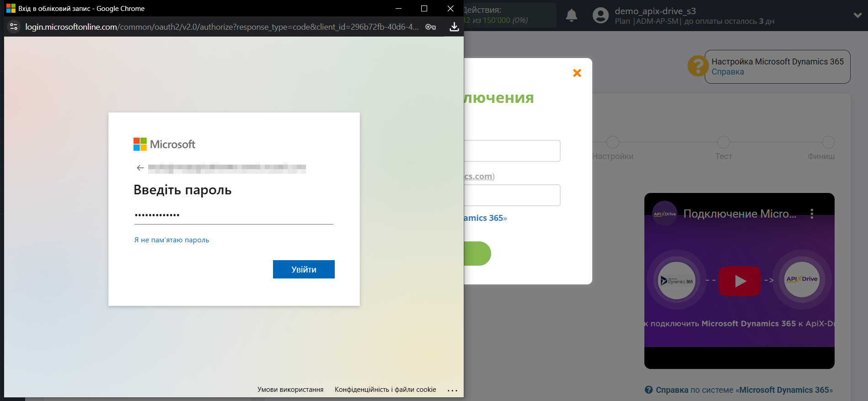Click the green button in connection dialog
The width and height of the screenshot is (868, 401).
click(477, 254)
